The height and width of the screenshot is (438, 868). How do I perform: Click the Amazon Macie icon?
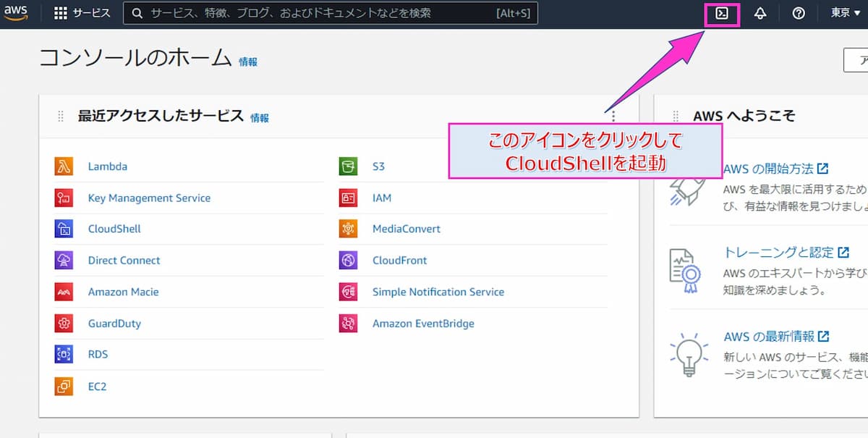pos(64,292)
